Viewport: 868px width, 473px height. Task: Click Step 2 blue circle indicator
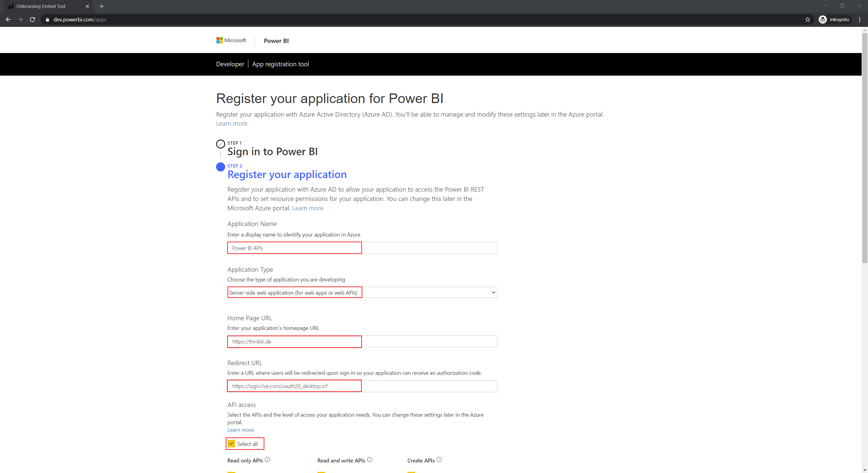click(x=220, y=167)
